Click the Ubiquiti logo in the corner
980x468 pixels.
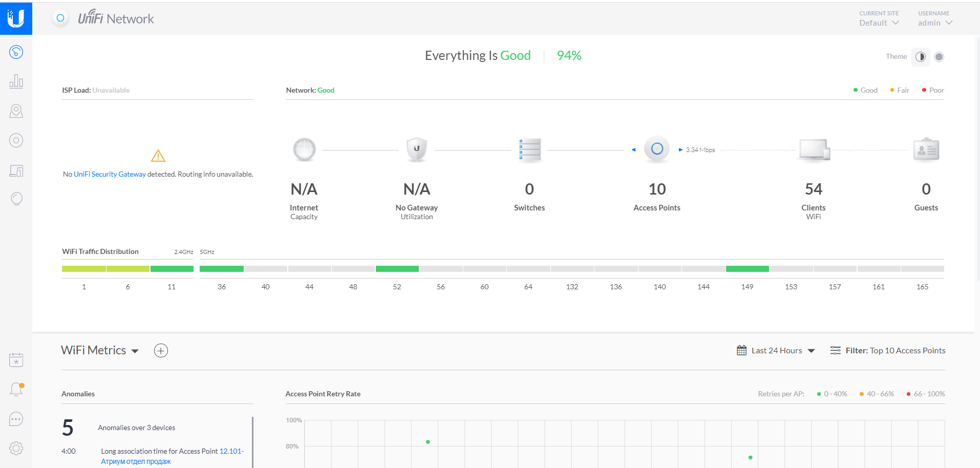pos(16,18)
